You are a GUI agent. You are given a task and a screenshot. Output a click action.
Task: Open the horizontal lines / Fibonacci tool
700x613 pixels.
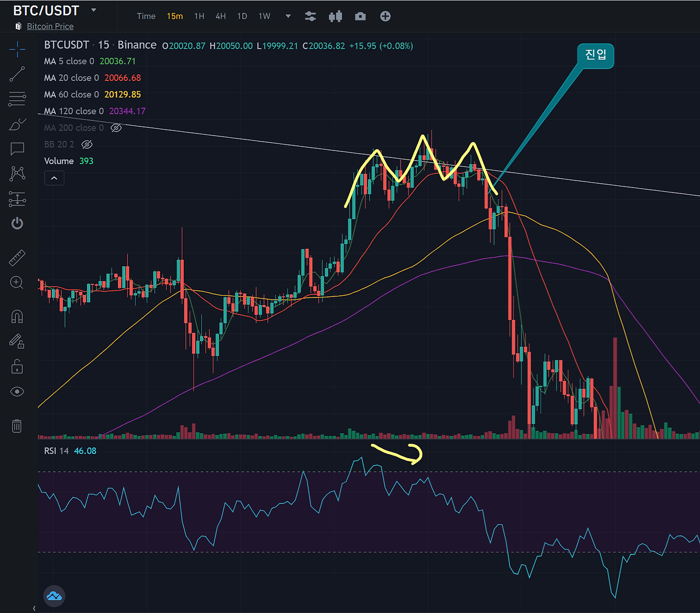17,99
